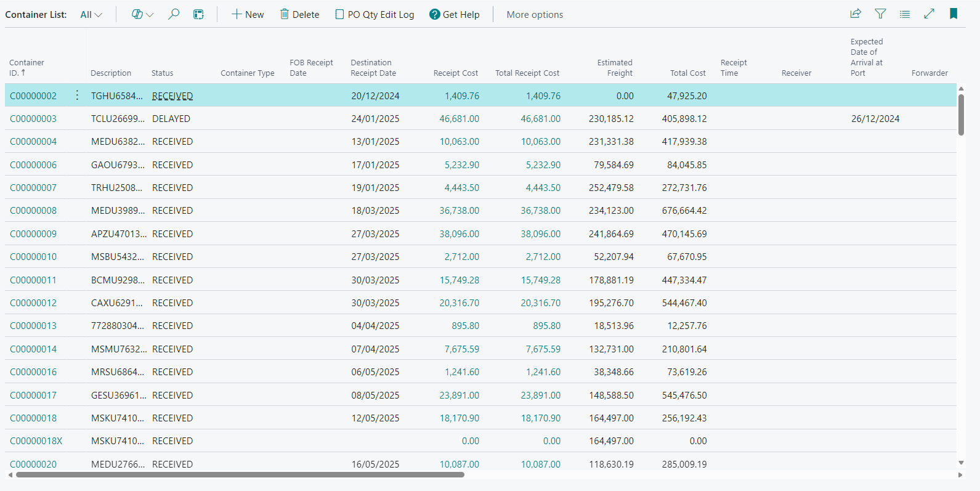
Task: Open container C00000003 link
Action: 33,118
